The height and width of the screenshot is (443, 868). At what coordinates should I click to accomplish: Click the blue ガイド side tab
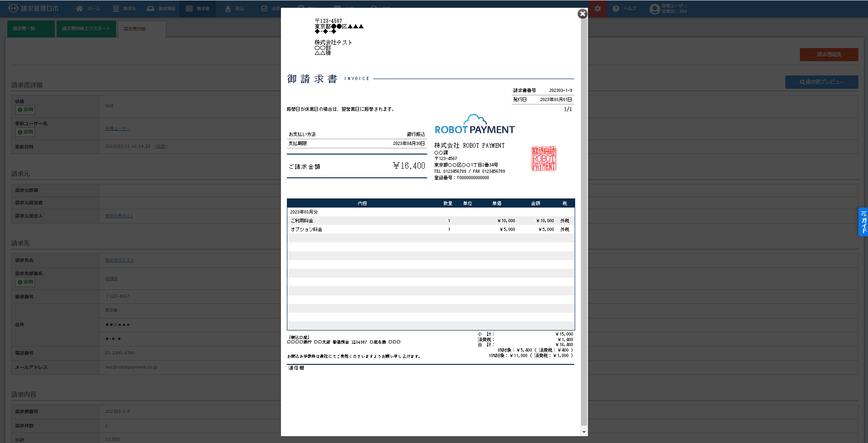click(x=863, y=222)
